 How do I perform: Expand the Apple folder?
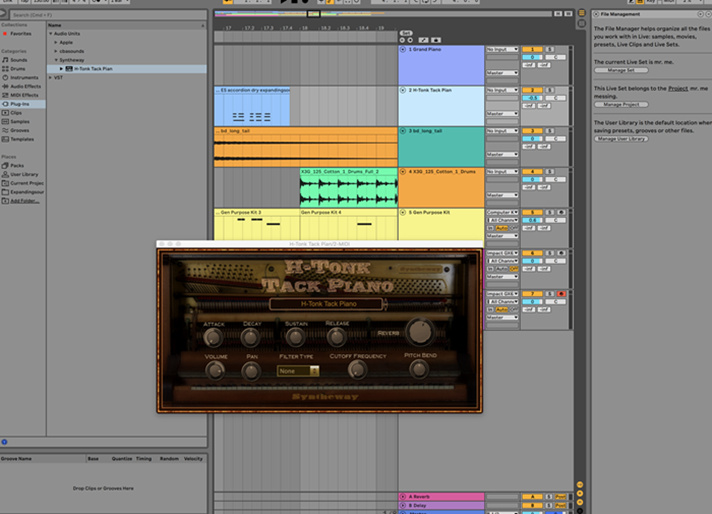click(56, 42)
